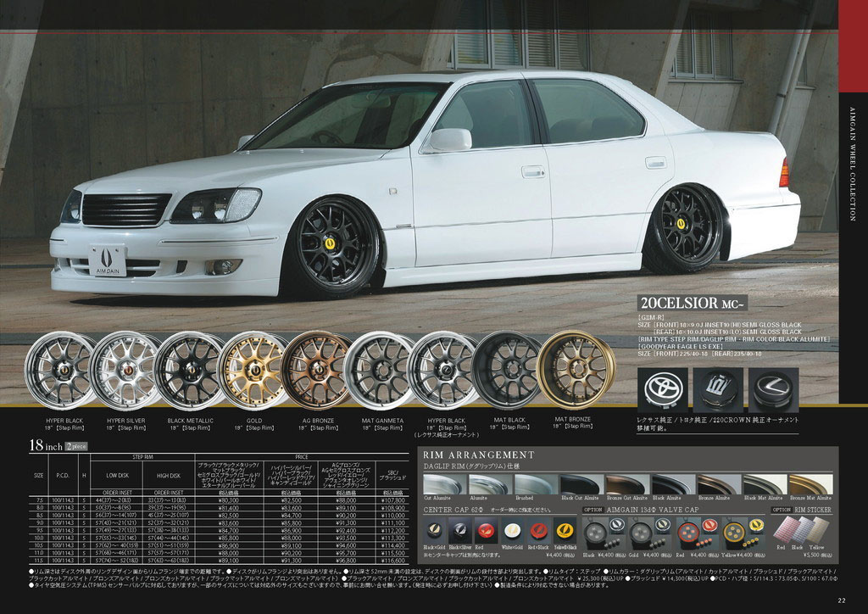This screenshot has height=614, width=868.
Task: Choose the Brushed rim swatch
Action: click(536, 484)
